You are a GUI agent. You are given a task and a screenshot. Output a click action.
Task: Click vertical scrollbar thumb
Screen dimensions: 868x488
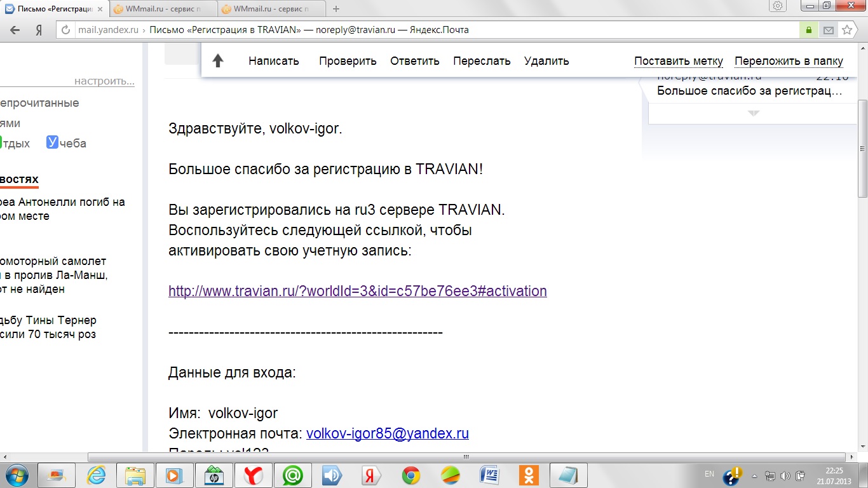click(x=862, y=148)
